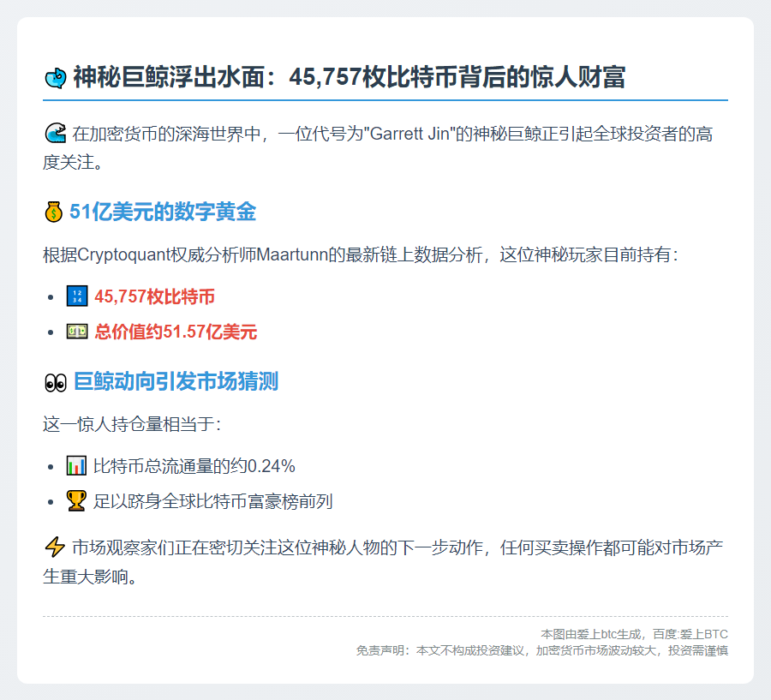The height and width of the screenshot is (700, 771).
Task: Select the dollar banknote icon before 总价值
Action: (x=75, y=332)
